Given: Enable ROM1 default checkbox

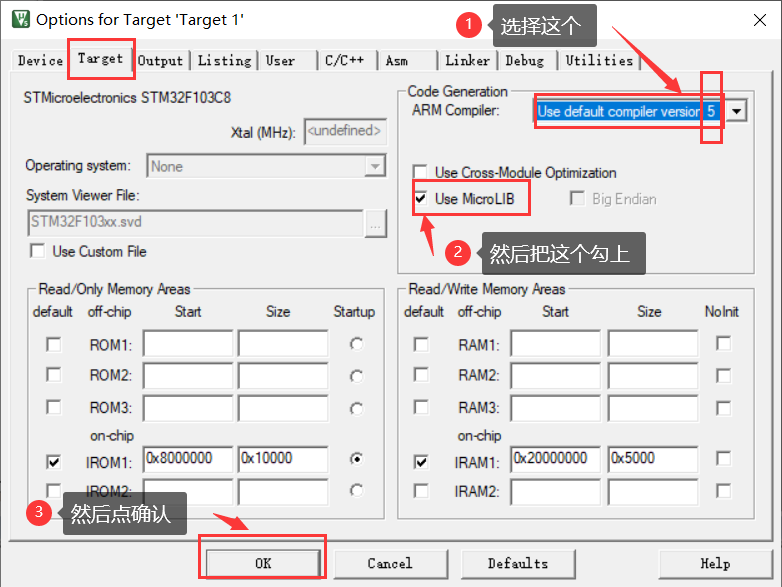Looking at the screenshot, I should (53, 345).
